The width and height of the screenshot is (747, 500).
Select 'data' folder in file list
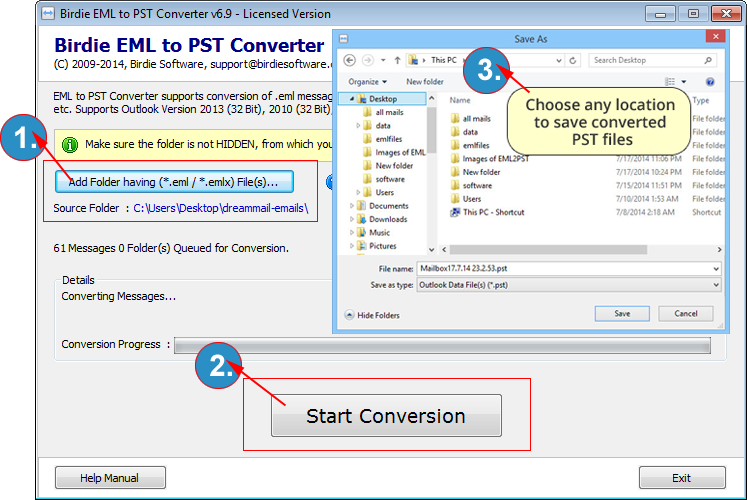(470, 132)
